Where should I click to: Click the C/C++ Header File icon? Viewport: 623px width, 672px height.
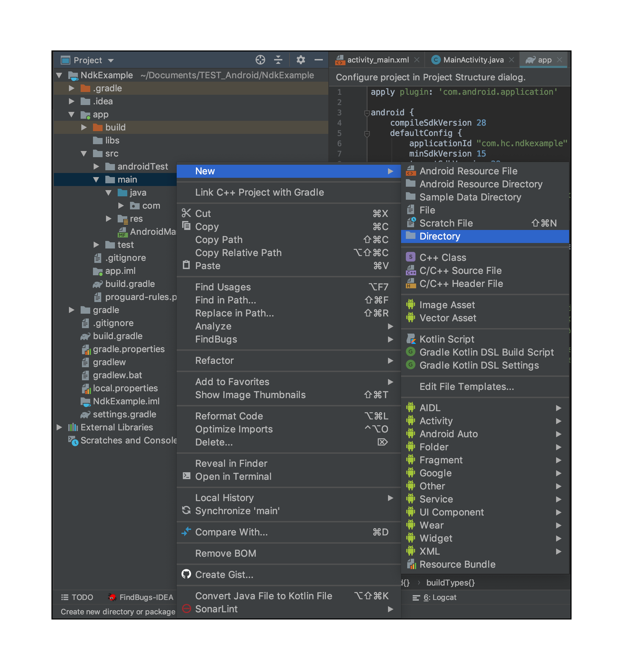(411, 283)
